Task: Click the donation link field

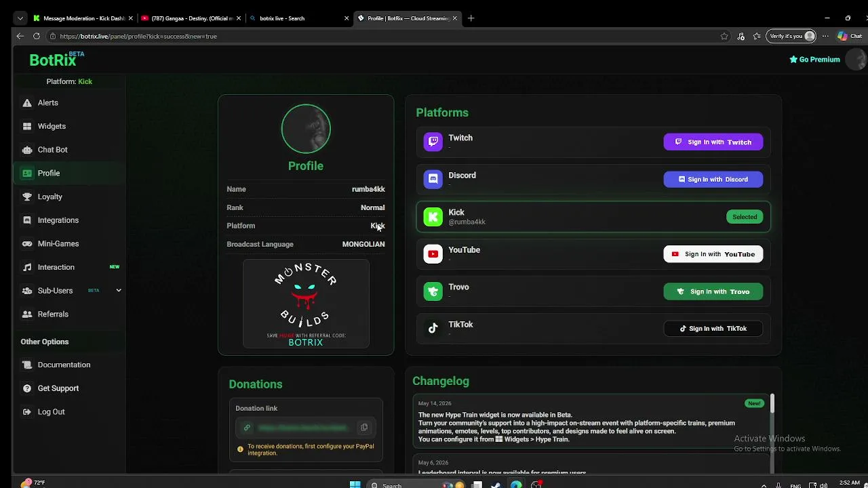Action: (x=306, y=428)
